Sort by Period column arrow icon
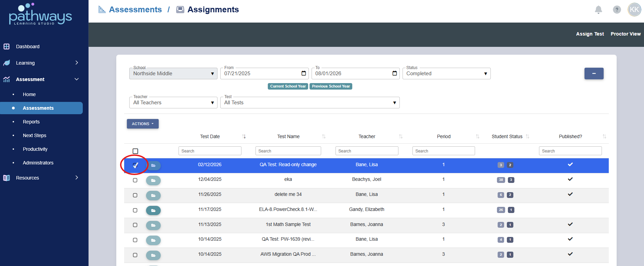 [x=478, y=136]
